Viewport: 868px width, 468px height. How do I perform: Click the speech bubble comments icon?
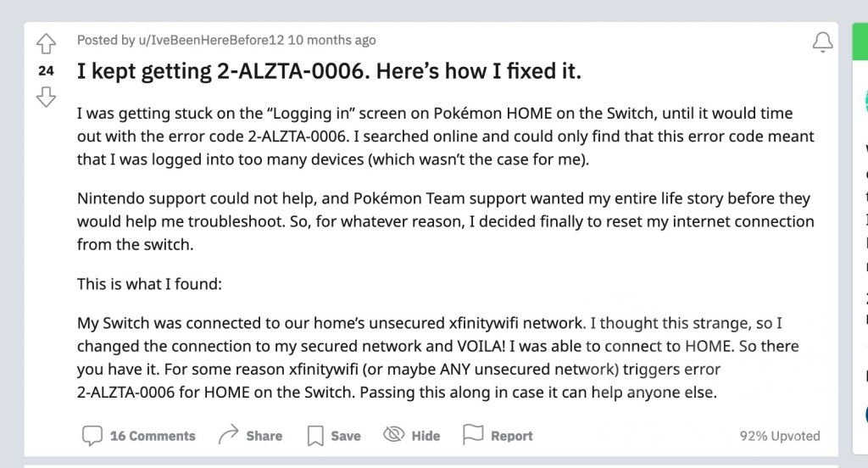click(x=92, y=436)
